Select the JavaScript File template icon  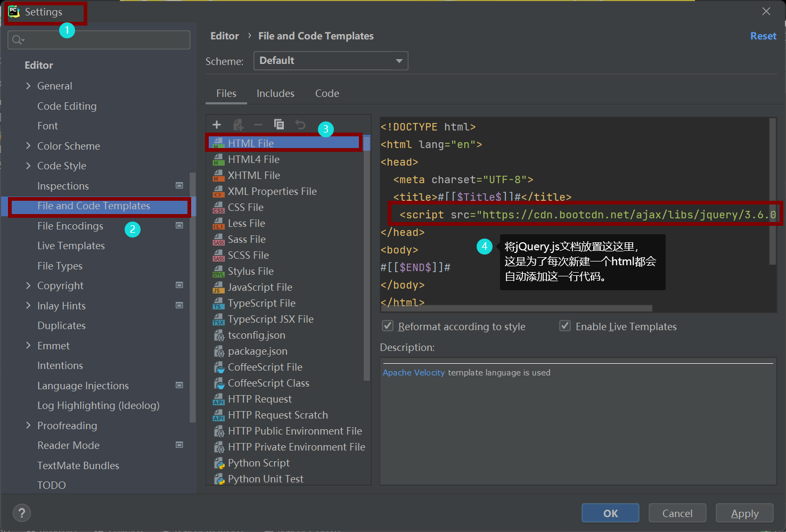[x=218, y=288]
